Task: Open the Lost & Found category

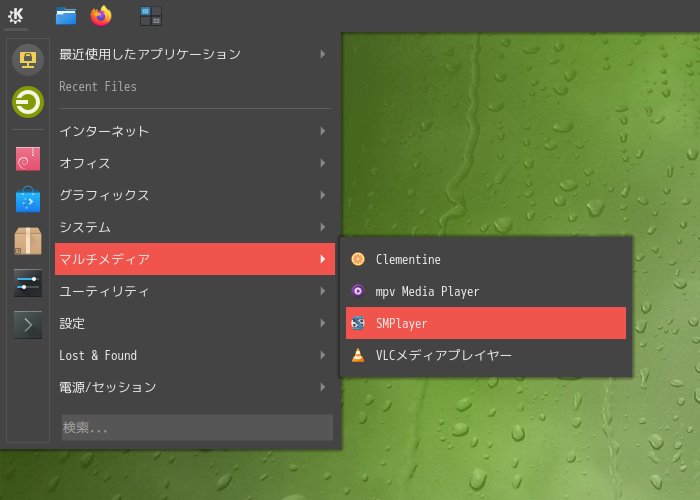Action: pyautogui.click(x=195, y=355)
